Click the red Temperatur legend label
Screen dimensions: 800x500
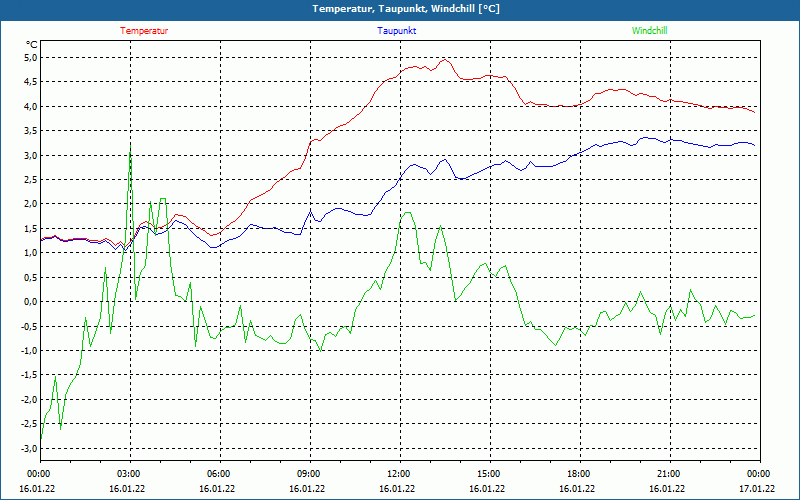click(x=144, y=31)
